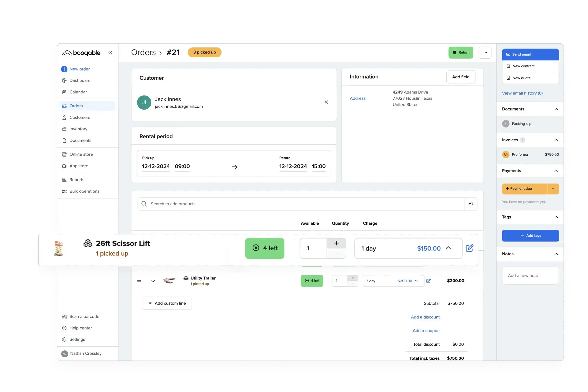Click the drag handle on Utility Trailer row
The image size is (588, 392).
coord(139,281)
